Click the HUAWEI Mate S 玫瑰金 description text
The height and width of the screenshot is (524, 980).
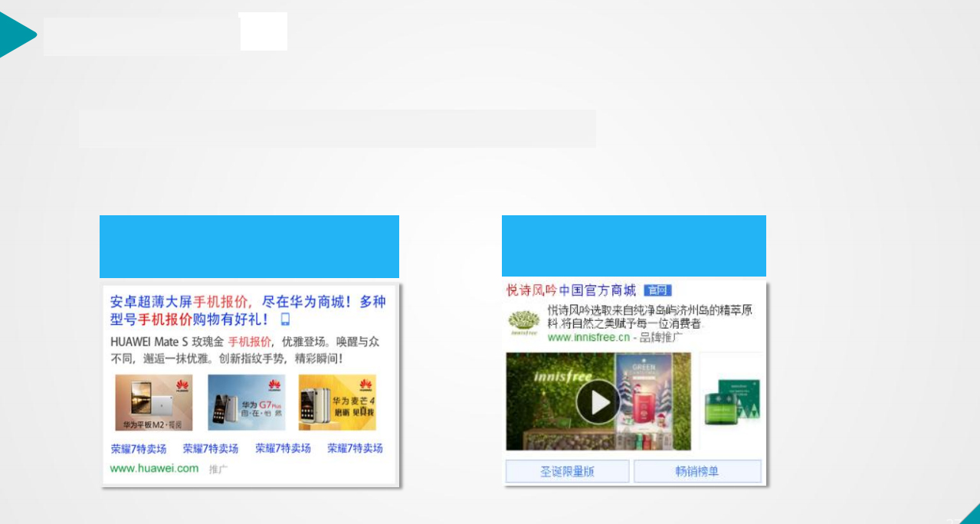(245, 350)
